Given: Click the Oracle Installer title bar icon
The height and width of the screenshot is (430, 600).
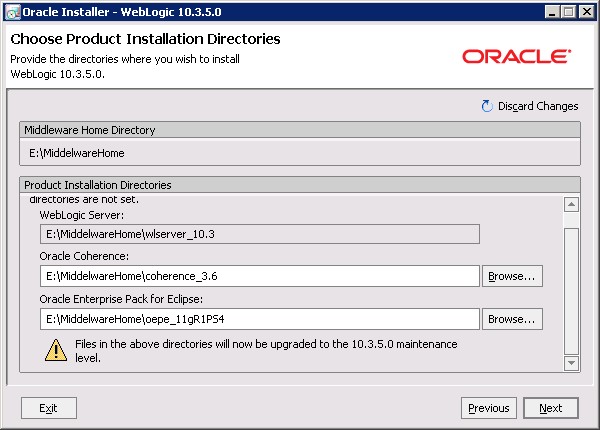Looking at the screenshot, I should tap(13, 12).
